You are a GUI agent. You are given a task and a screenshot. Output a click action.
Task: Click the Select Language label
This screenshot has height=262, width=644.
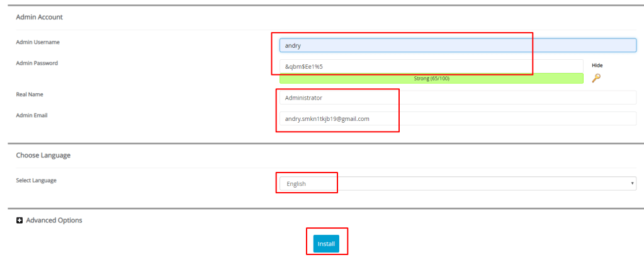pyautogui.click(x=36, y=180)
